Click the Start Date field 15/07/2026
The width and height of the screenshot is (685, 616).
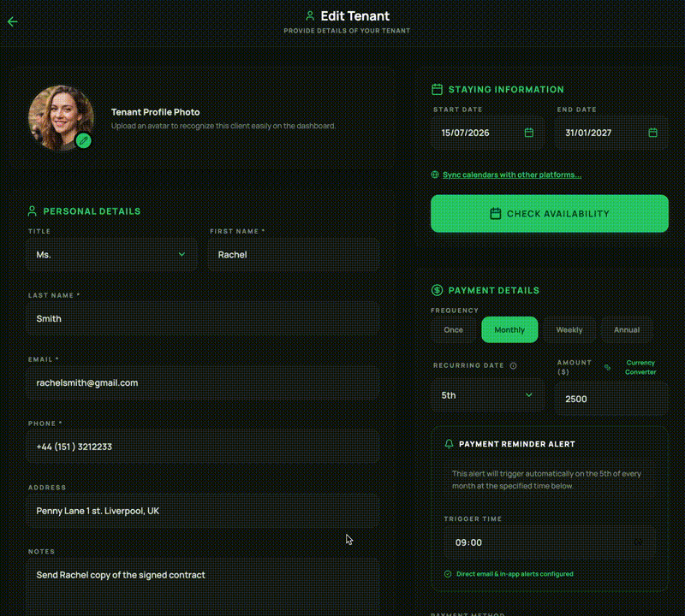coord(487,133)
